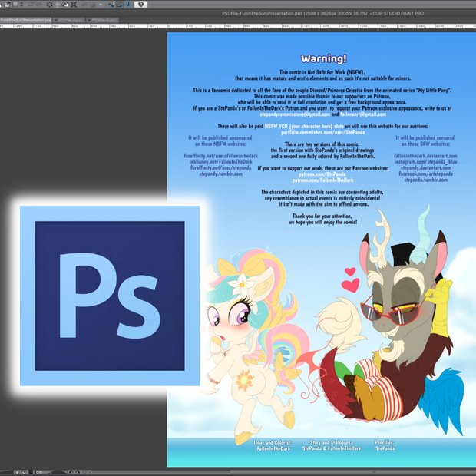Close the second PSDFile-FunI tab
Image resolution: width=476 pixels, height=476 pixels.
click(x=55, y=20)
